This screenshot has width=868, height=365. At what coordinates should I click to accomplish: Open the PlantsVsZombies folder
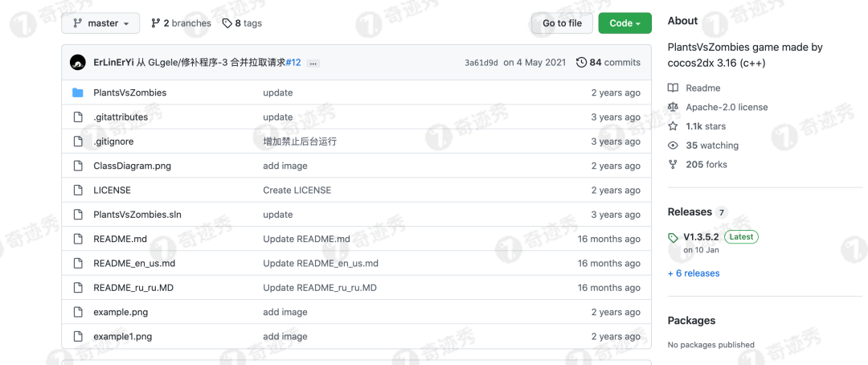click(x=130, y=92)
